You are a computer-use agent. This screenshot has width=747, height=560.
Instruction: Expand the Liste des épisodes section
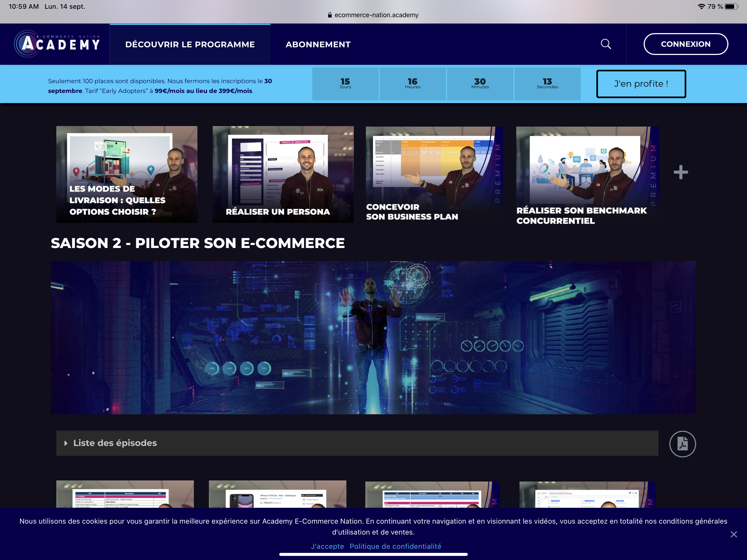pyautogui.click(x=115, y=443)
